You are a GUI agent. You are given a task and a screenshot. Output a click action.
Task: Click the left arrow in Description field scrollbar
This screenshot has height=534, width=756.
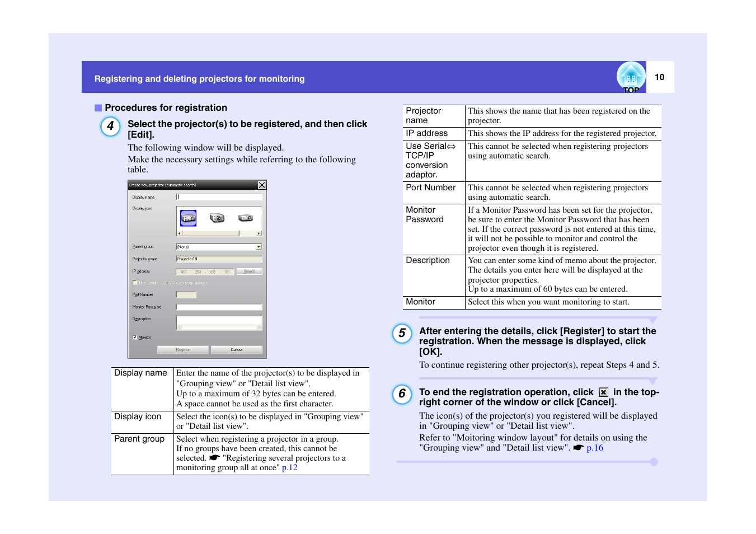pyautogui.click(x=180, y=327)
